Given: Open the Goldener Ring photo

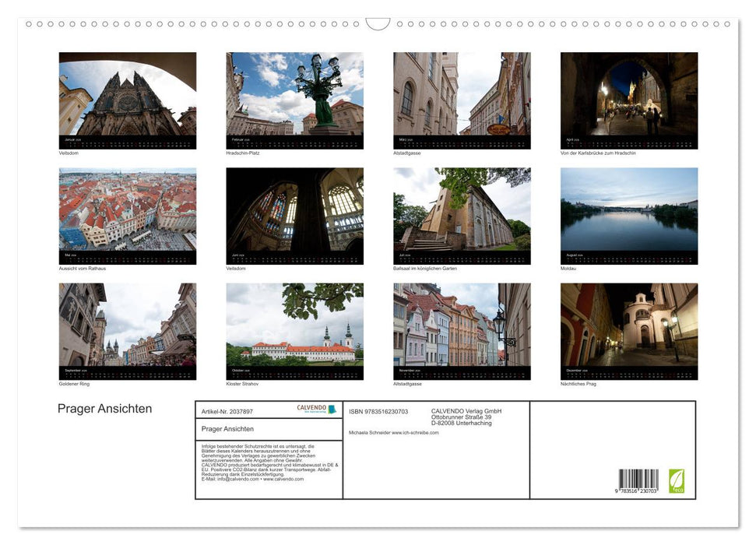Looking at the screenshot, I should click(x=128, y=326).
